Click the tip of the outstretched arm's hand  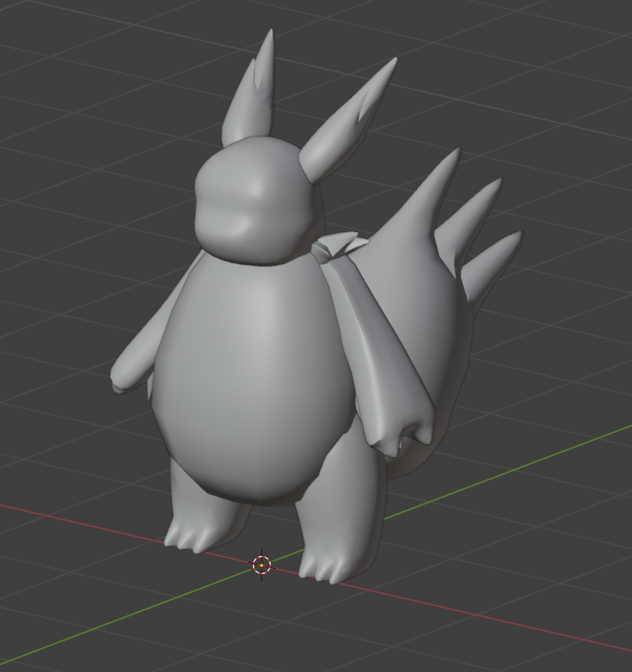[x=119, y=383]
